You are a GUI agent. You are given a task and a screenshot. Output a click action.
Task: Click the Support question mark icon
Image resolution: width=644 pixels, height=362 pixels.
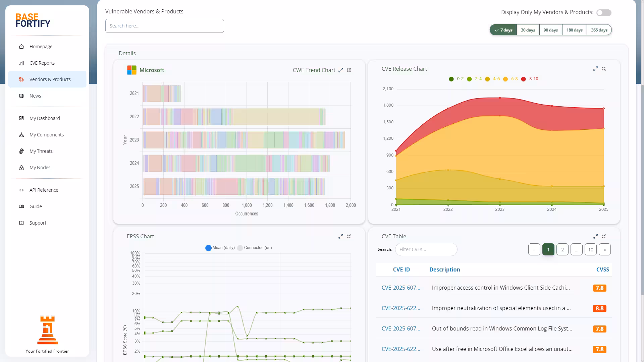pyautogui.click(x=21, y=223)
